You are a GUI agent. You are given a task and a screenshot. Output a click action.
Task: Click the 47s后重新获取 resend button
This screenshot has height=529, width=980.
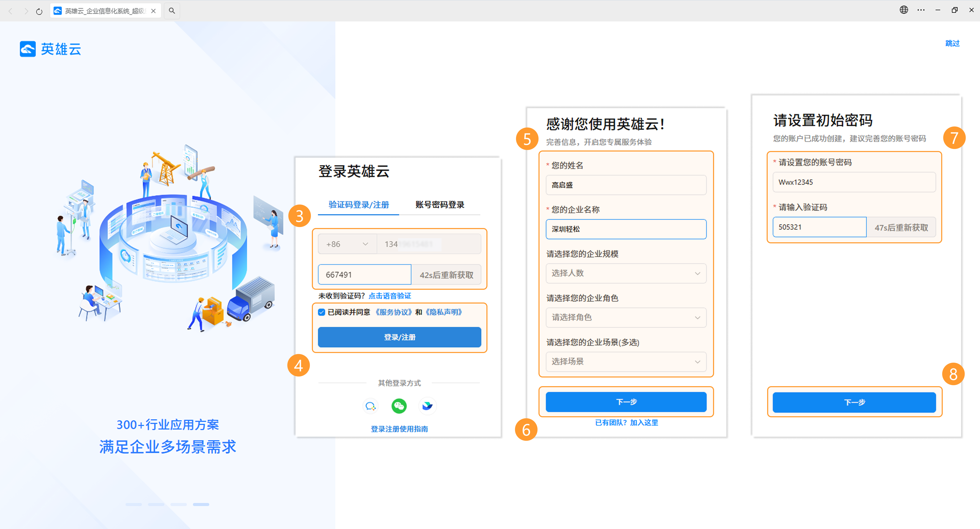click(901, 227)
